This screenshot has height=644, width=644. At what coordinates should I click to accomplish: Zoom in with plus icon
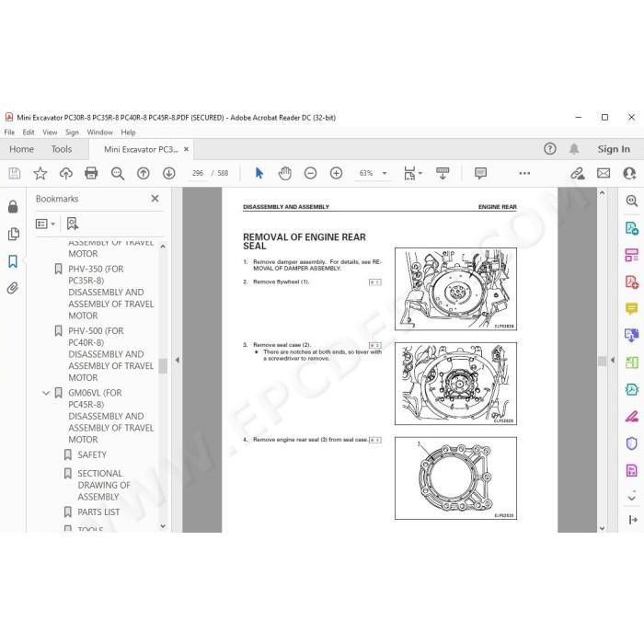coord(336,173)
